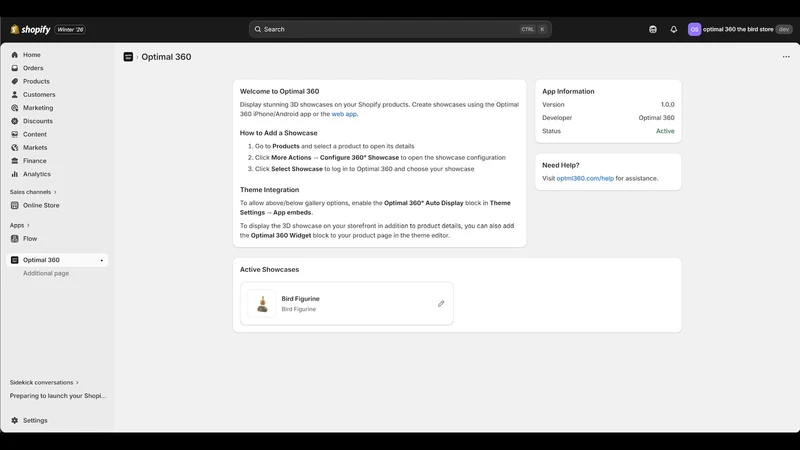Click the app icon in page breadcrumb

click(x=128, y=57)
